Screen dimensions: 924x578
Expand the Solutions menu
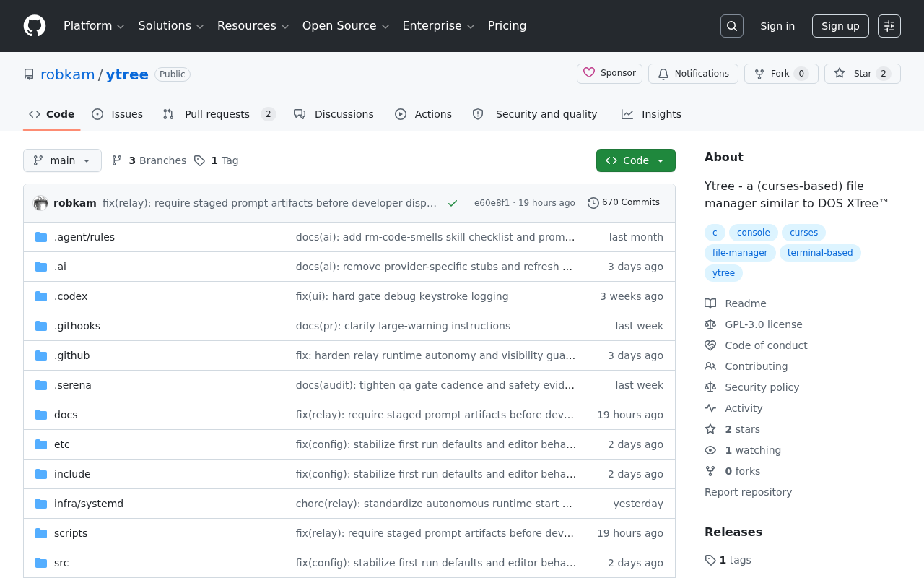click(172, 26)
